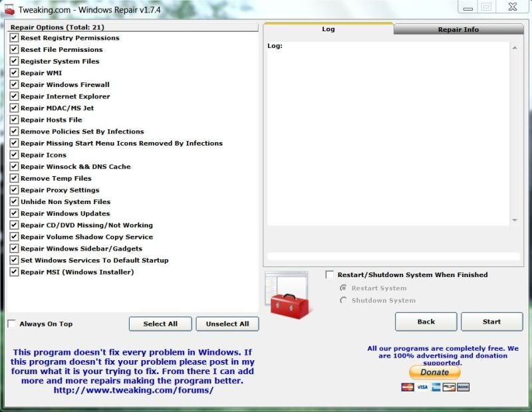The image size is (532, 412).
Task: Click the Donate PayPal button
Action: [435, 372]
